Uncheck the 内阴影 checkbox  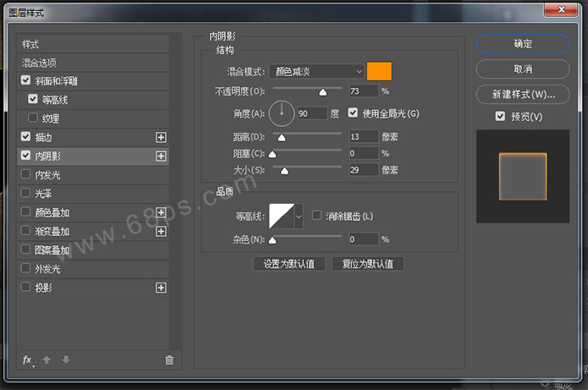coord(25,156)
